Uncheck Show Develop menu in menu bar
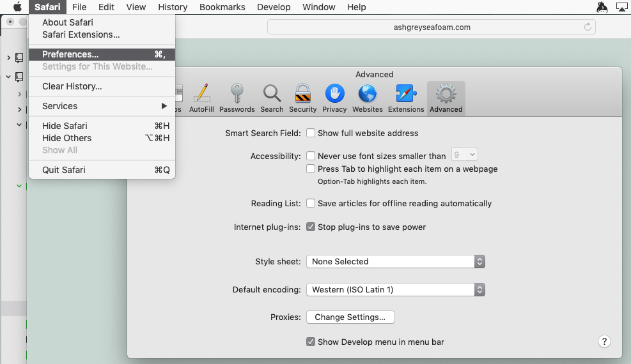Screen dimensions: 631x364 [x=311, y=342]
